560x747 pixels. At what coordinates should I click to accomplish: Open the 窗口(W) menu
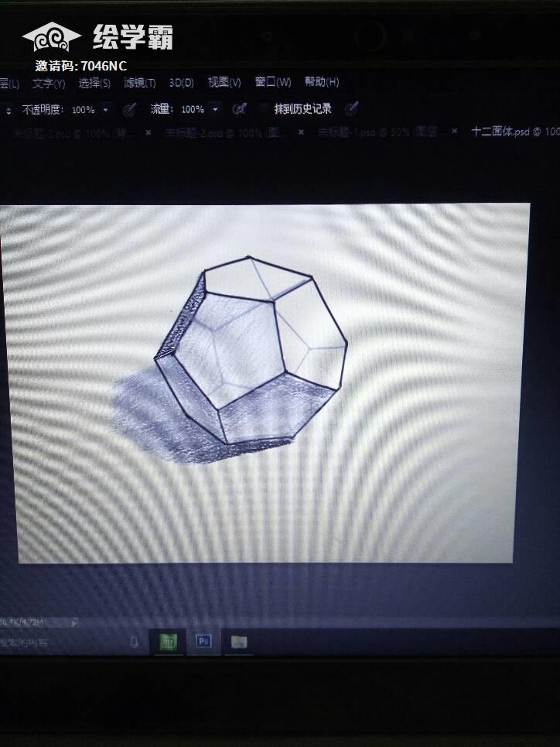(x=273, y=82)
